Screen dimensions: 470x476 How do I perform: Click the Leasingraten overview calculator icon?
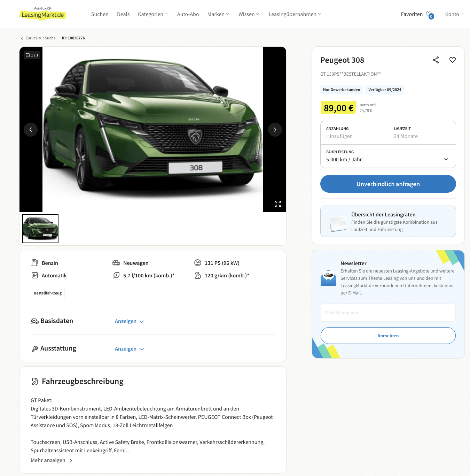click(338, 223)
